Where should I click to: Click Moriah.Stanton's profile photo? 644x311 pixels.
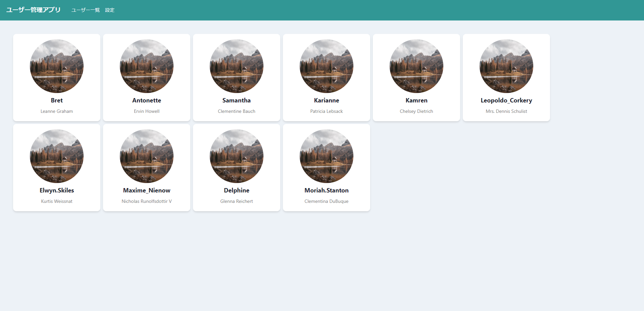point(327,156)
